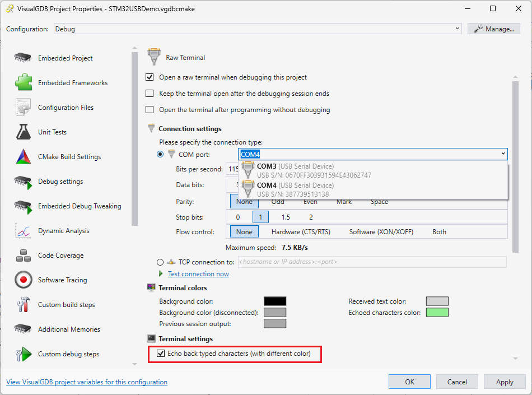Enable Keep the terminal open after debugging
Viewport: 532px width, 395px height.
coord(150,94)
